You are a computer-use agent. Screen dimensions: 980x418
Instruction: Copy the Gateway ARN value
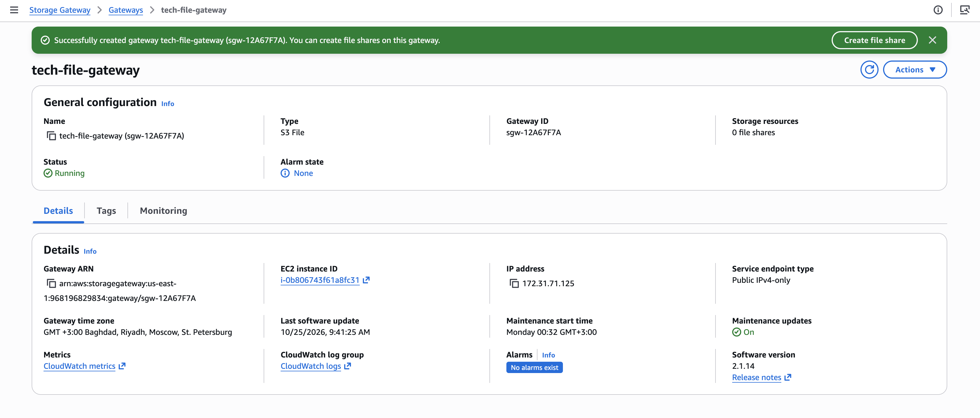point(51,284)
